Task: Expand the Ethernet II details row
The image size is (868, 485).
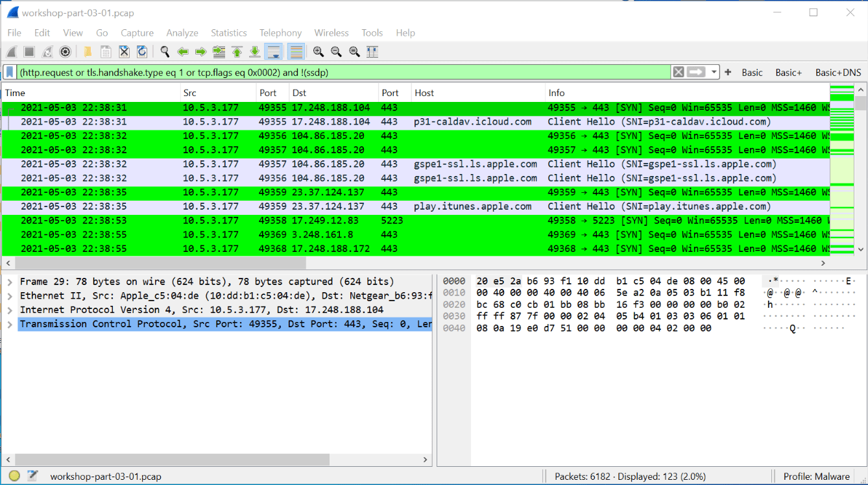Action: [10, 296]
